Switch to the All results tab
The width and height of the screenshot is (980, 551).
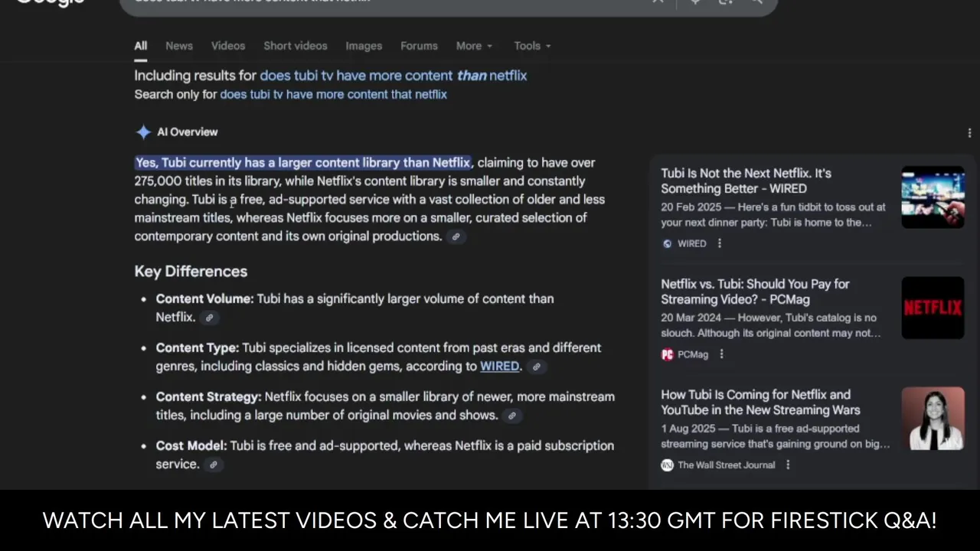pos(141,46)
